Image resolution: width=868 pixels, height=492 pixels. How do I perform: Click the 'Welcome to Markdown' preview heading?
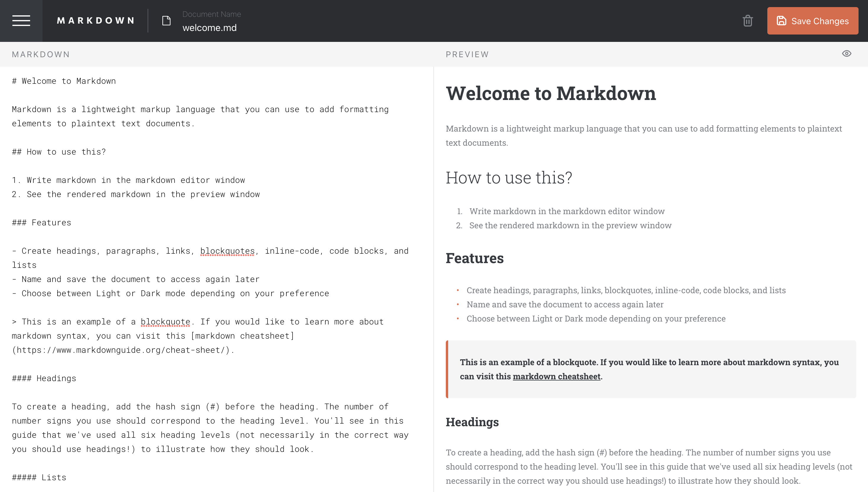click(x=551, y=93)
